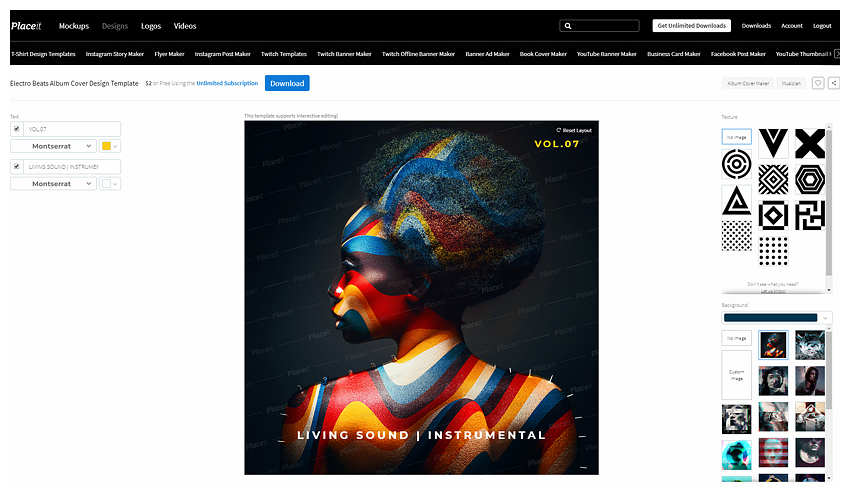Open Twitch Banner Maker category
The height and width of the screenshot is (498, 850).
[x=344, y=54]
